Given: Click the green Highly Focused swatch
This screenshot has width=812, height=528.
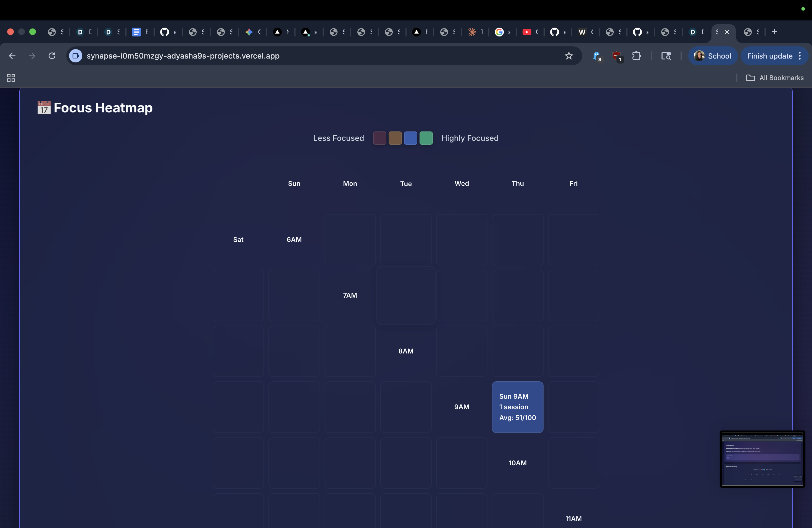Looking at the screenshot, I should (426, 138).
